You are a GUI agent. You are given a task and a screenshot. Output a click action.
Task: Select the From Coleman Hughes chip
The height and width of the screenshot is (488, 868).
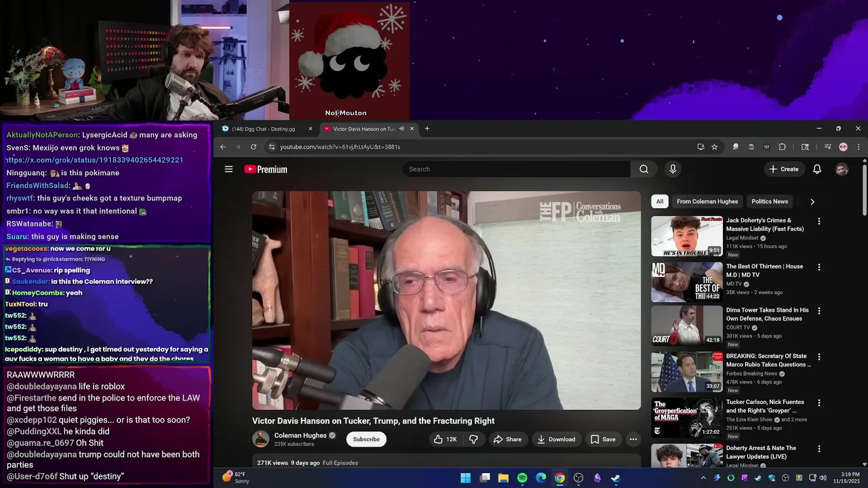click(707, 201)
